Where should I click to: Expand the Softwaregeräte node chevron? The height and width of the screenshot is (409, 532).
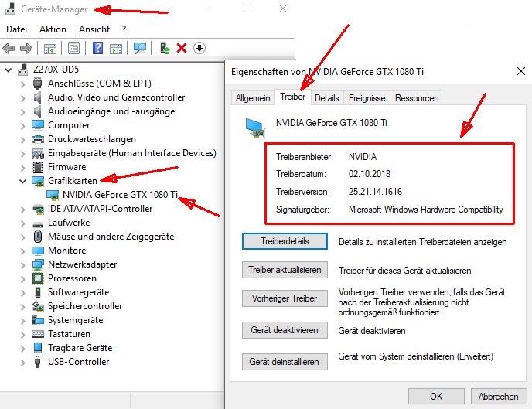22,293
